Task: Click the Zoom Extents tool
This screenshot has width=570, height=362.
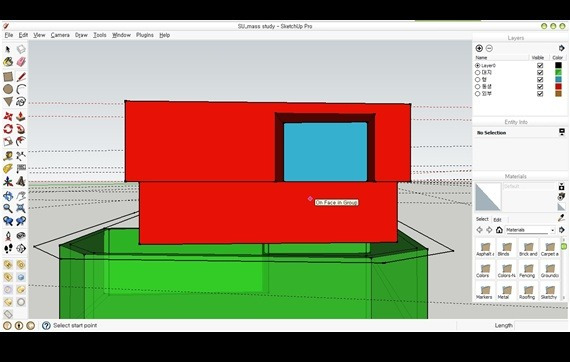Action: tap(21, 208)
